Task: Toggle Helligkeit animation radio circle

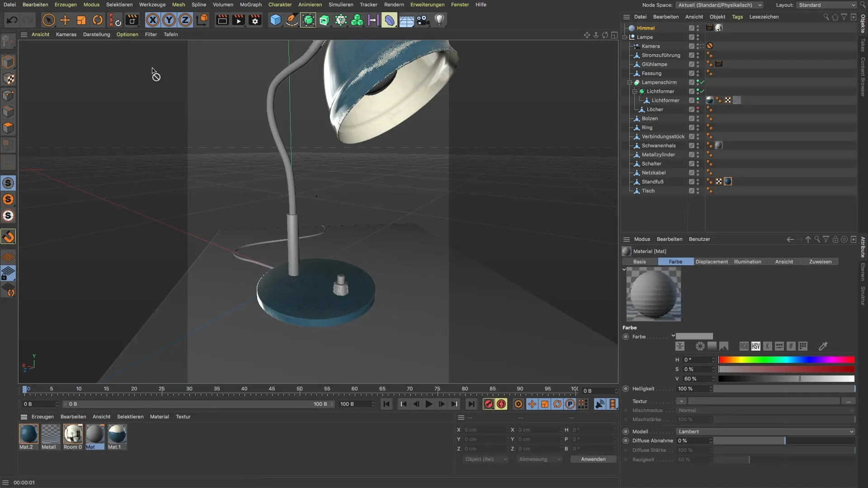Action: 626,389
